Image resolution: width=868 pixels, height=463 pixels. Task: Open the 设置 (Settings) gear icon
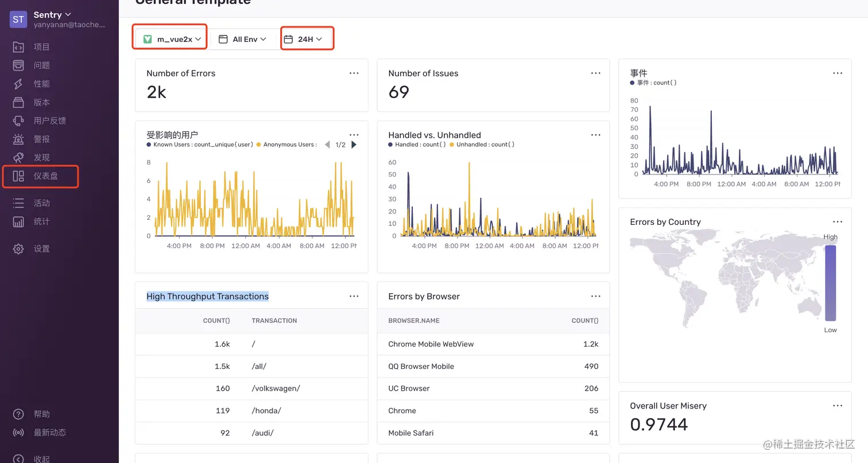[x=18, y=249]
